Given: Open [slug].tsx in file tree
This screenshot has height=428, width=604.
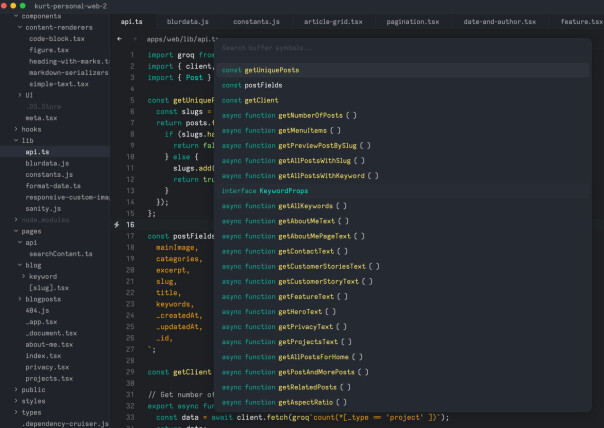Looking at the screenshot, I should [x=49, y=287].
